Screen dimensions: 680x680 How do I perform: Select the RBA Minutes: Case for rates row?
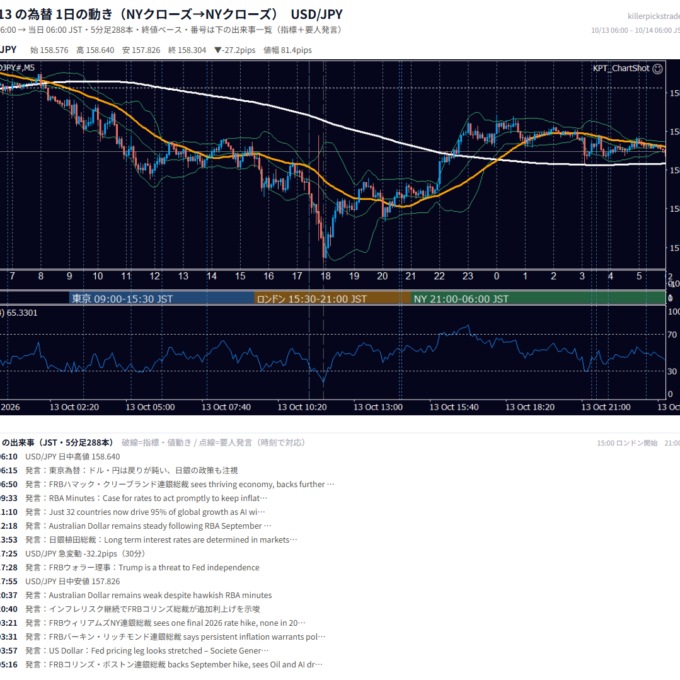click(134, 498)
